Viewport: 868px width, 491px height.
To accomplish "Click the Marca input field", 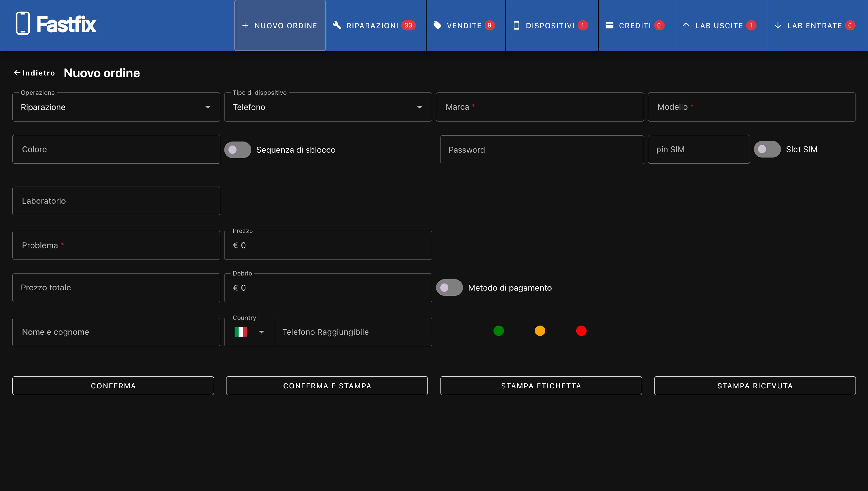I will pos(540,107).
